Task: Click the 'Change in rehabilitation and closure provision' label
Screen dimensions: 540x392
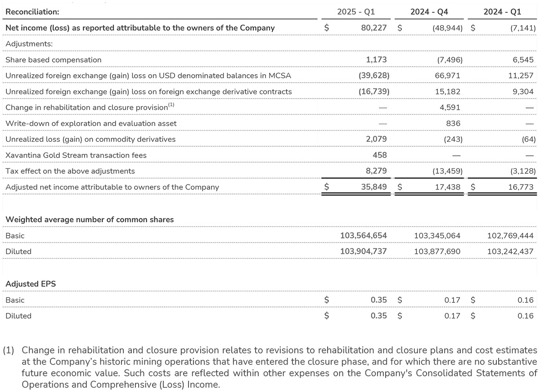Action: (x=90, y=107)
